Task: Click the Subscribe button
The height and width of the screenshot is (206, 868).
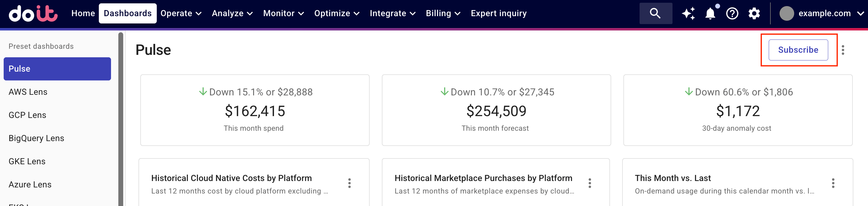Action: pyautogui.click(x=798, y=50)
